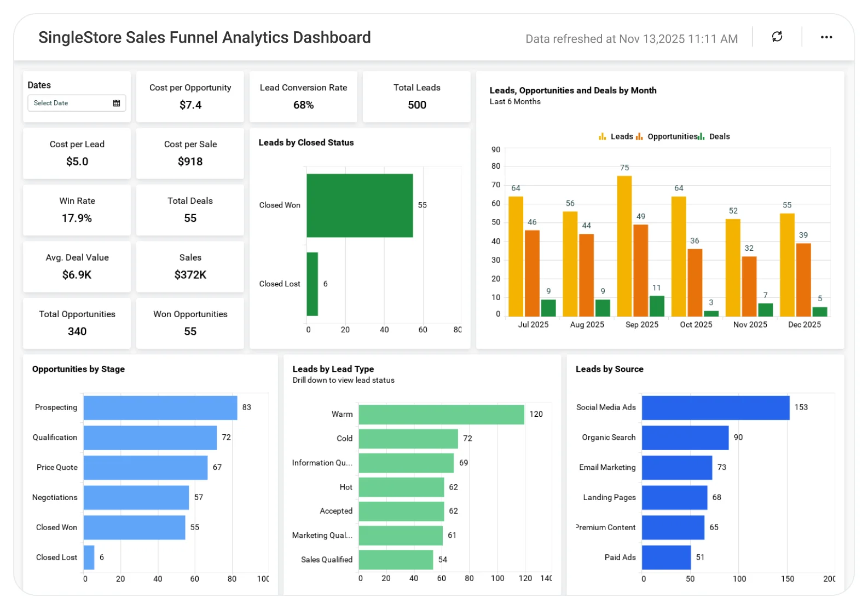Click the calendar icon in Select Date
The image size is (868, 609).
pyautogui.click(x=117, y=103)
